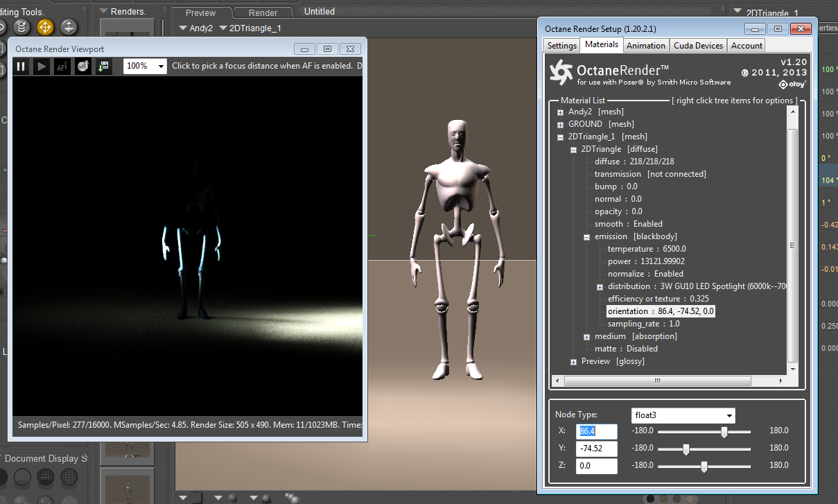The height and width of the screenshot is (504, 838).
Task: Switch to the Preview tab
Action: coord(200,12)
